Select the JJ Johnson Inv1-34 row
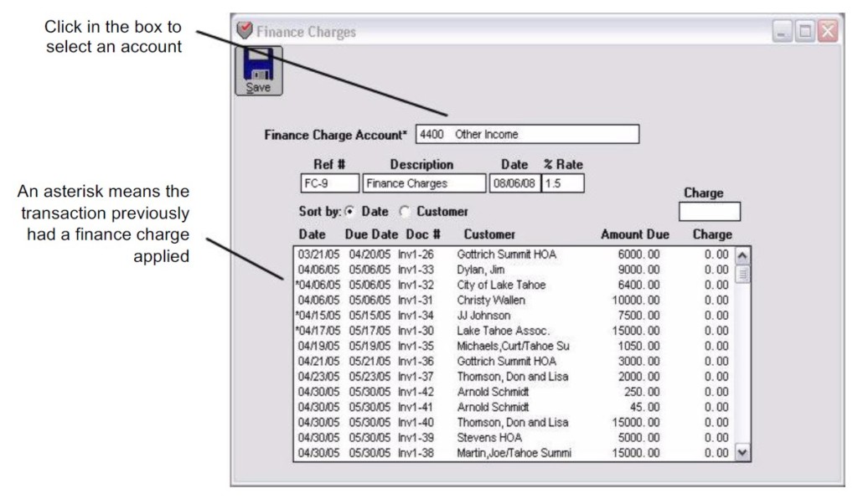This screenshot has height=504, width=858. click(x=503, y=313)
